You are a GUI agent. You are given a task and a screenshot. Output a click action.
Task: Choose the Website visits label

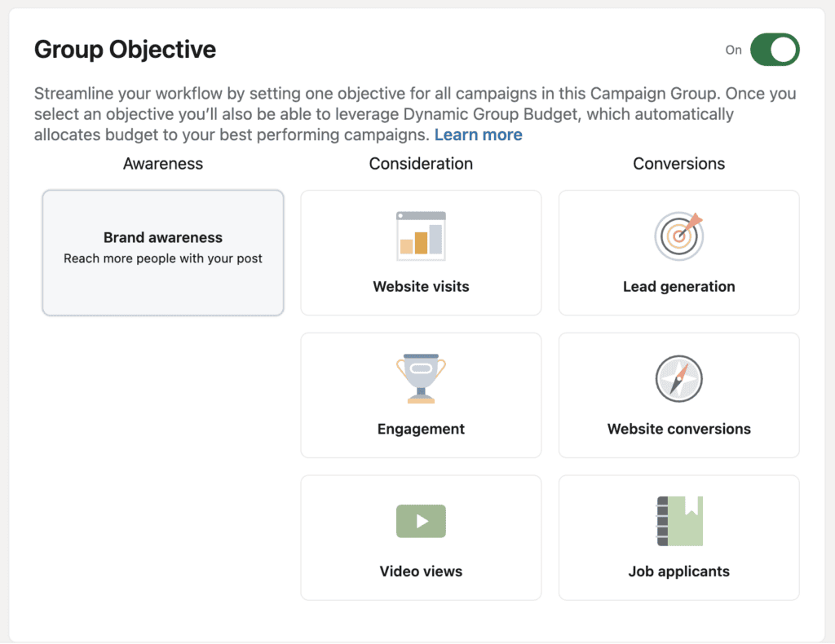[421, 286]
